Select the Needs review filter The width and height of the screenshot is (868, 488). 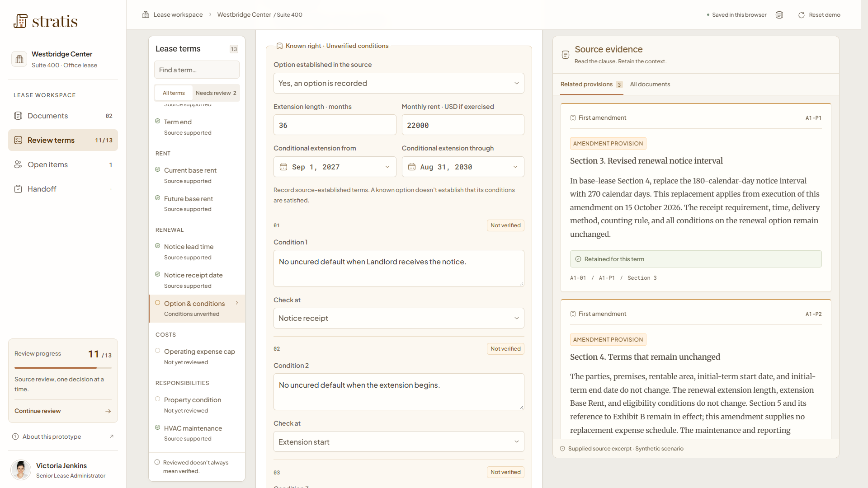[216, 93]
